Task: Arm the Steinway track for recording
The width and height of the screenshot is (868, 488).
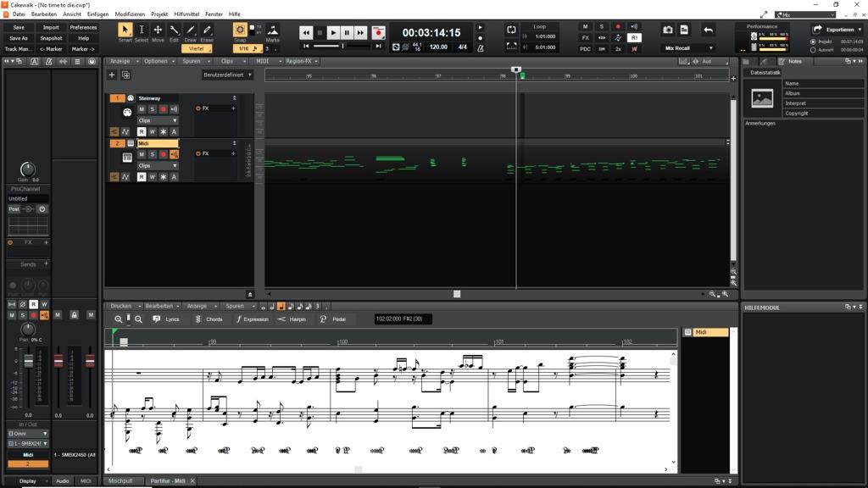Action: [x=164, y=109]
